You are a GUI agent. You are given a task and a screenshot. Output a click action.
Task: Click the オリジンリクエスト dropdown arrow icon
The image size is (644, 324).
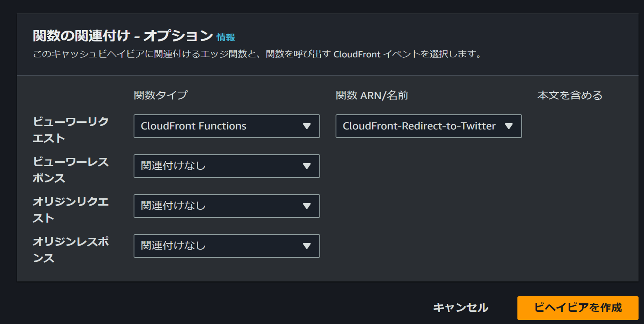coord(307,206)
